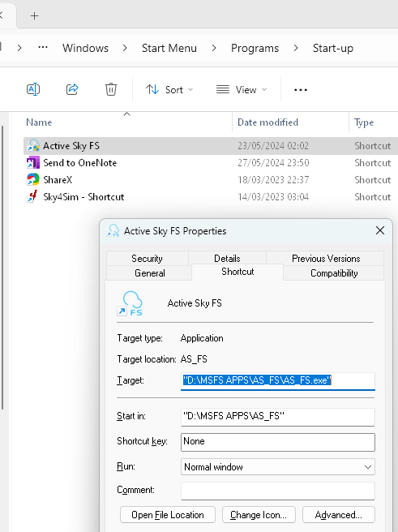Open the See more options ellipsis in toolbar
Viewport: 398px width, 532px height.
pos(301,90)
